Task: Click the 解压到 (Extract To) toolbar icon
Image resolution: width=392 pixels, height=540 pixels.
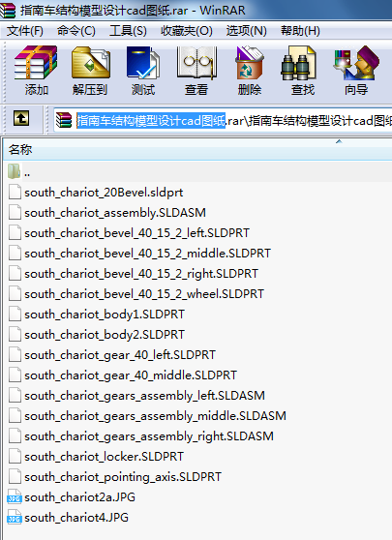Action: (x=90, y=63)
